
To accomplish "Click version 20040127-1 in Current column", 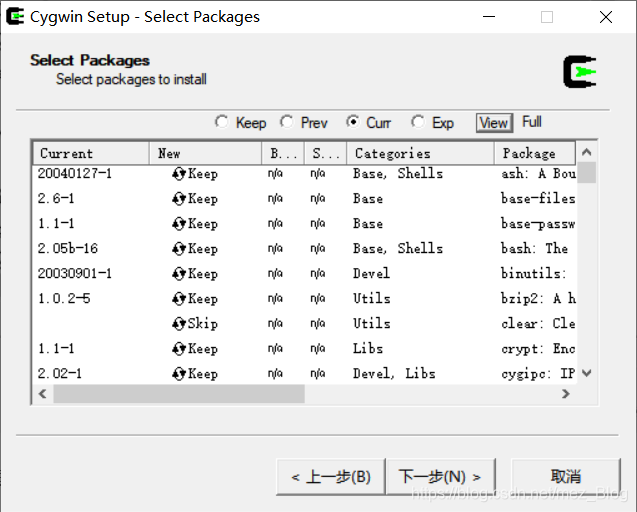I will [75, 174].
